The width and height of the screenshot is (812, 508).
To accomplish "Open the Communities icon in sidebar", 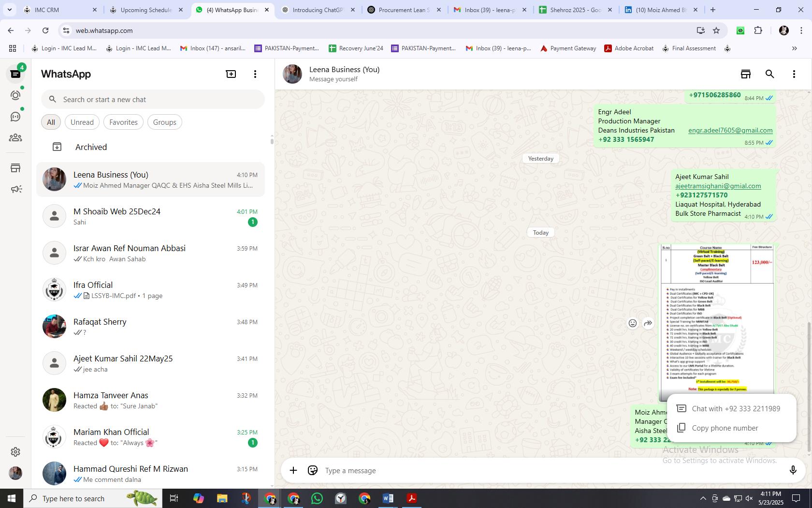I will coord(15,138).
